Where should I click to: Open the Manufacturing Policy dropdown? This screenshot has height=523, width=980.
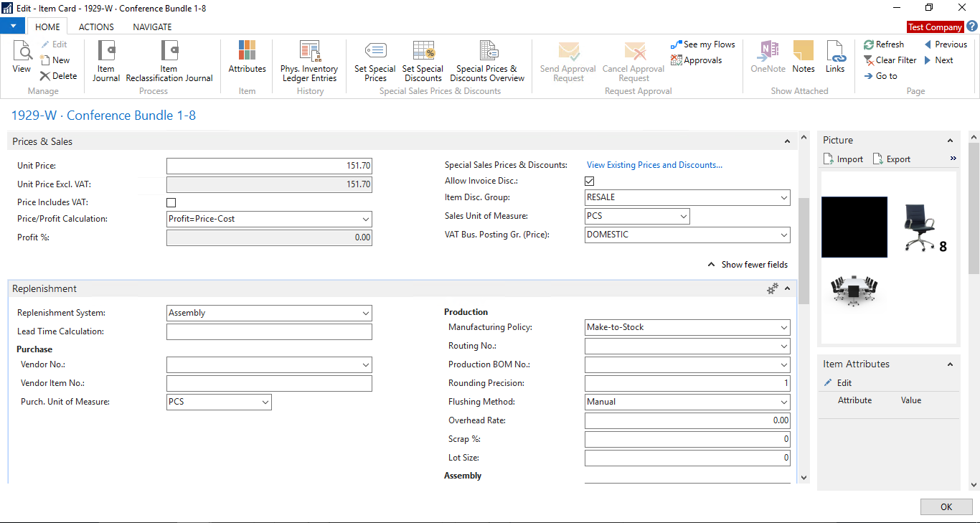pos(782,326)
